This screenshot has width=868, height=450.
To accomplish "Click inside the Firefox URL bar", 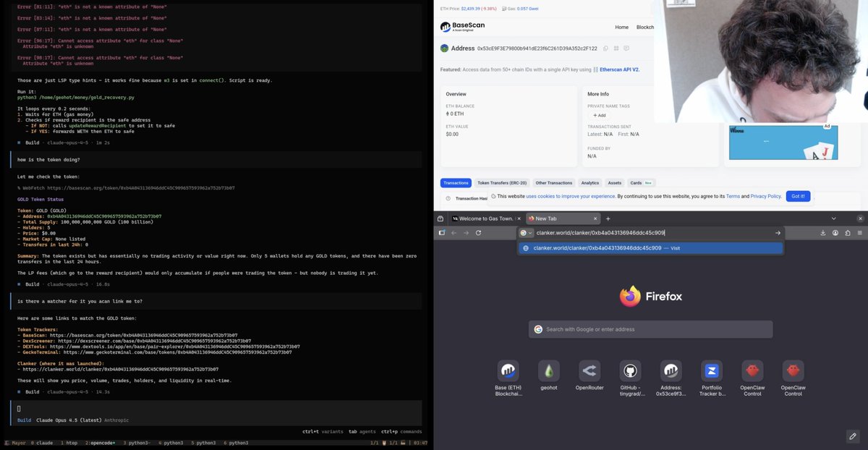I will [651, 233].
